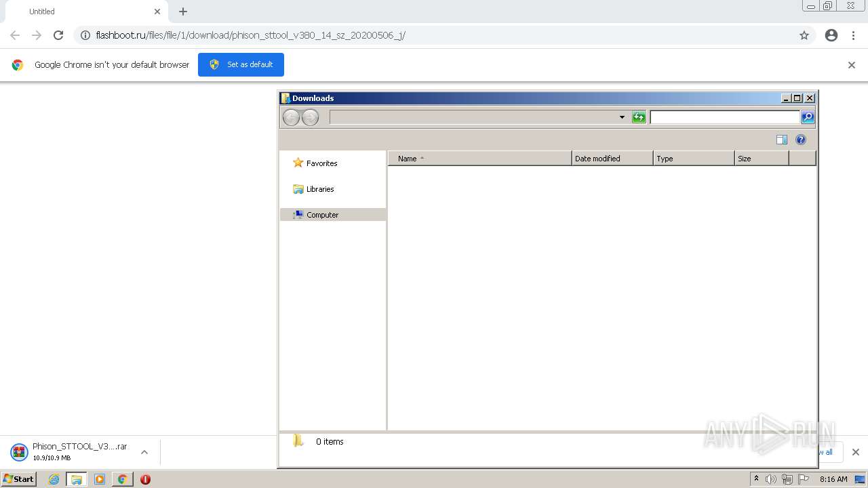Reload the Chrome page

tap(58, 35)
